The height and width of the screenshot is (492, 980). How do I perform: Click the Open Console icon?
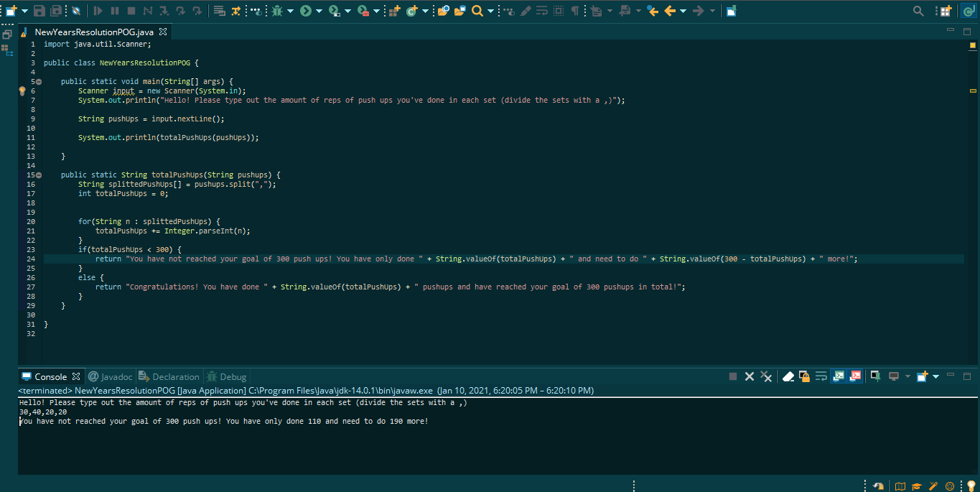coord(923,376)
